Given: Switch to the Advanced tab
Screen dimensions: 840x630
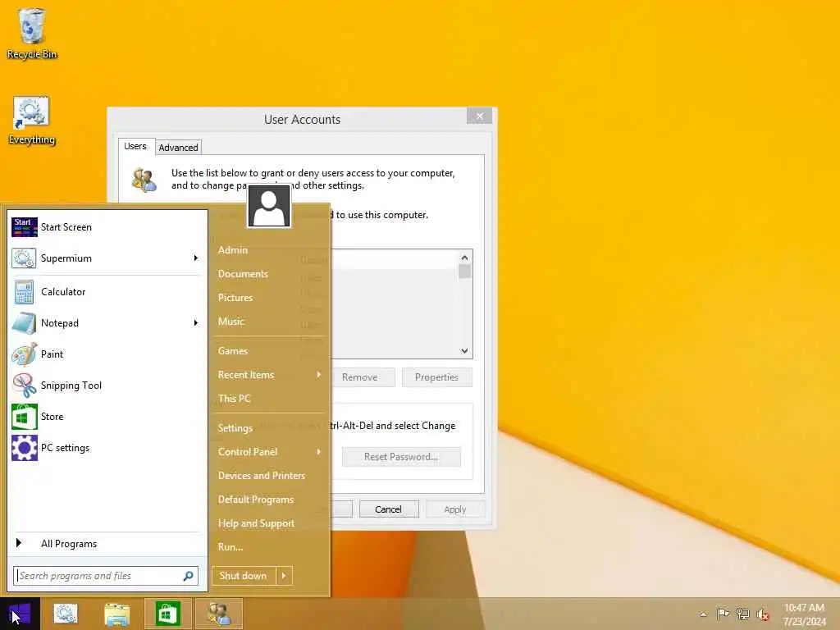Looking at the screenshot, I should [178, 148].
